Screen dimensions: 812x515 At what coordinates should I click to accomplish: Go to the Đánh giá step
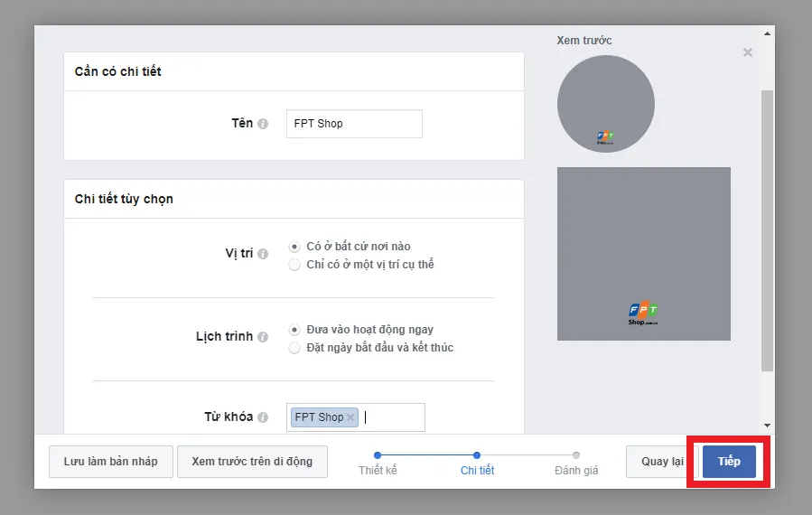[576, 463]
